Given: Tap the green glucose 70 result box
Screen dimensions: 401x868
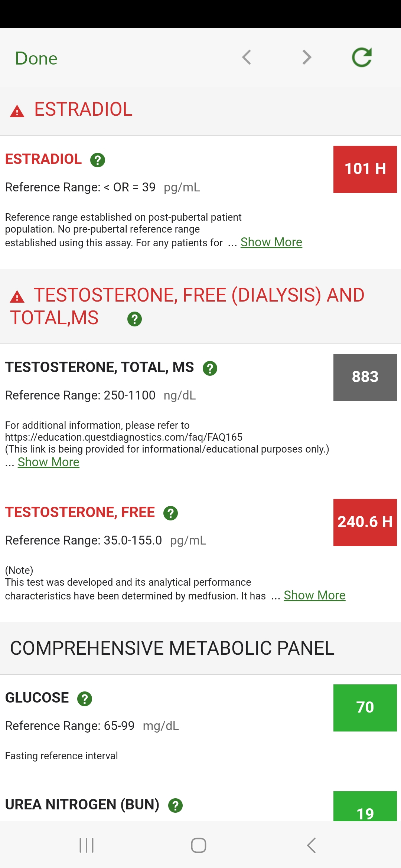Looking at the screenshot, I should click(x=365, y=708).
